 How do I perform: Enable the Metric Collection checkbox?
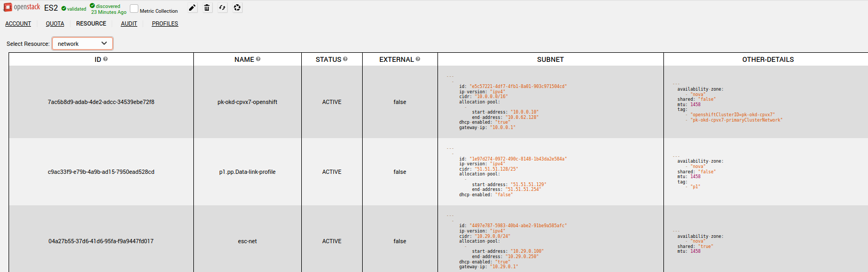pyautogui.click(x=134, y=9)
